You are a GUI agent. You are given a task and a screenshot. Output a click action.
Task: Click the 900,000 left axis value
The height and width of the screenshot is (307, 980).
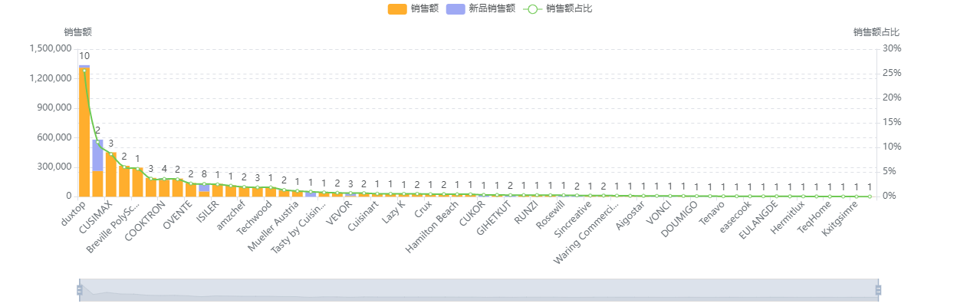coord(53,107)
